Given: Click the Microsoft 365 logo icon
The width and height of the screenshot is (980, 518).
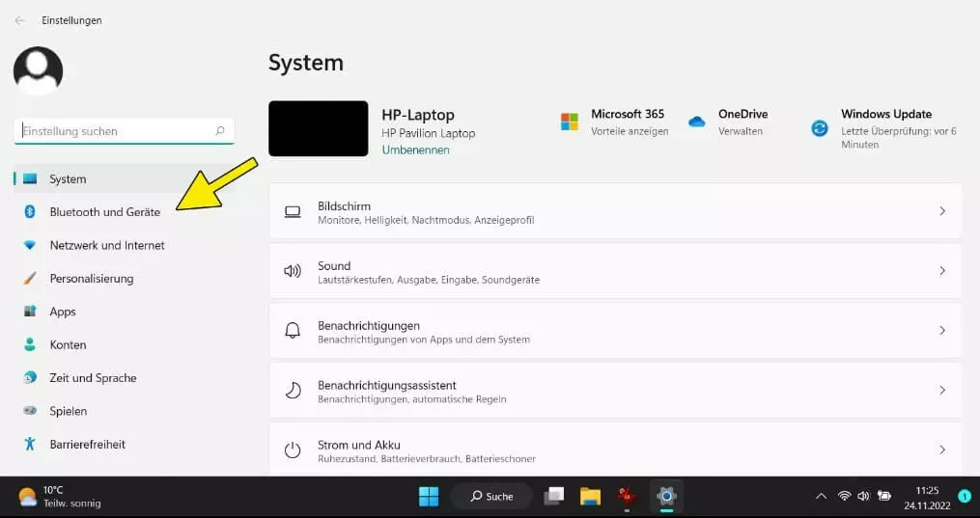Looking at the screenshot, I should tap(570, 122).
